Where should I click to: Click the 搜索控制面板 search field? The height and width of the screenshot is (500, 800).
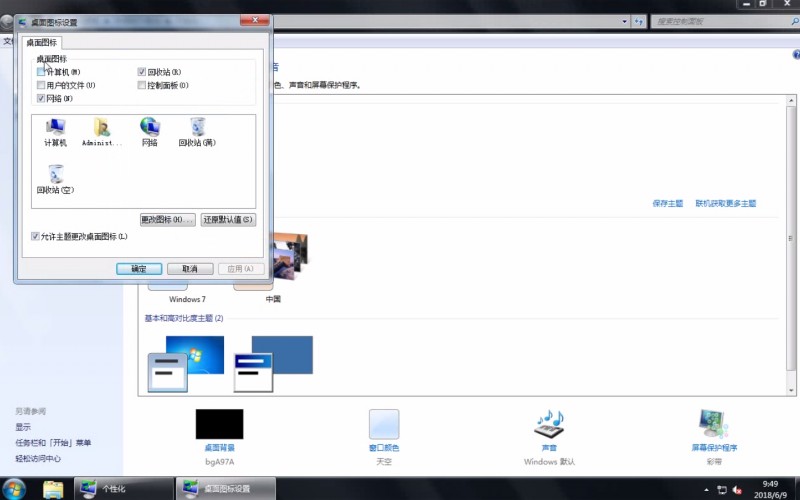720,21
